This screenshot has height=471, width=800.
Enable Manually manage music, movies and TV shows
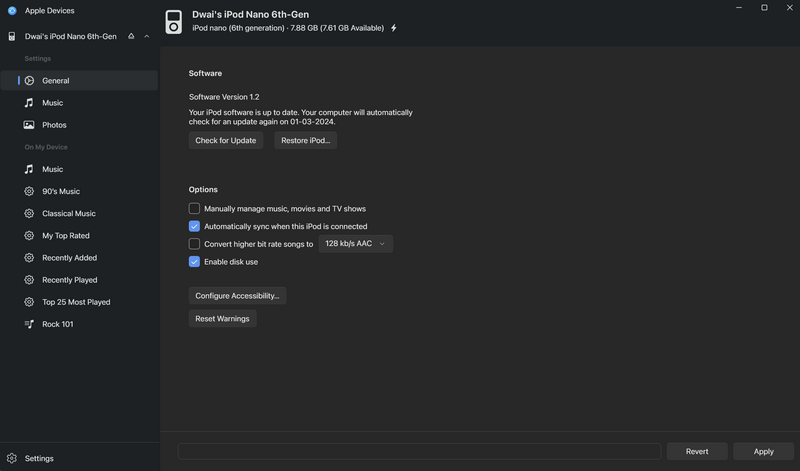click(x=194, y=209)
